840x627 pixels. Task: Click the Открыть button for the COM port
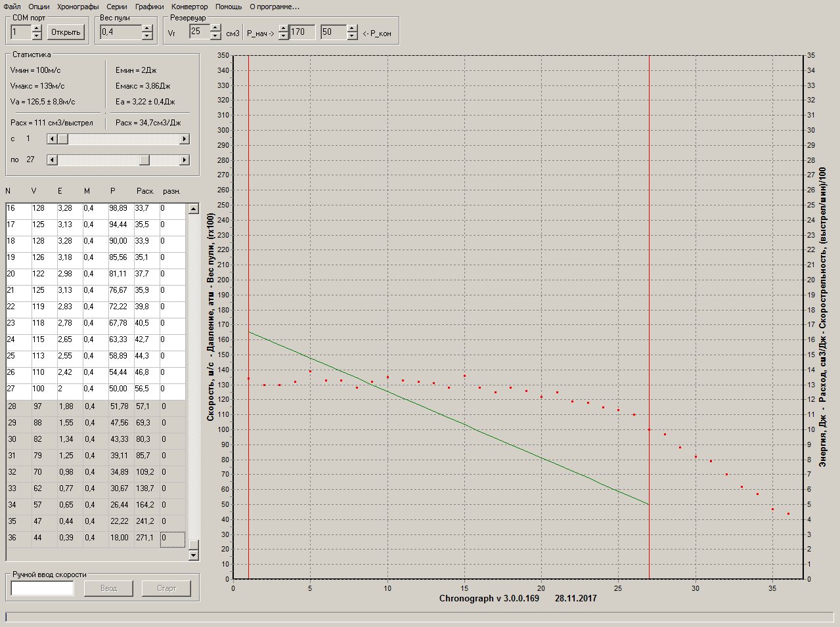click(x=66, y=32)
